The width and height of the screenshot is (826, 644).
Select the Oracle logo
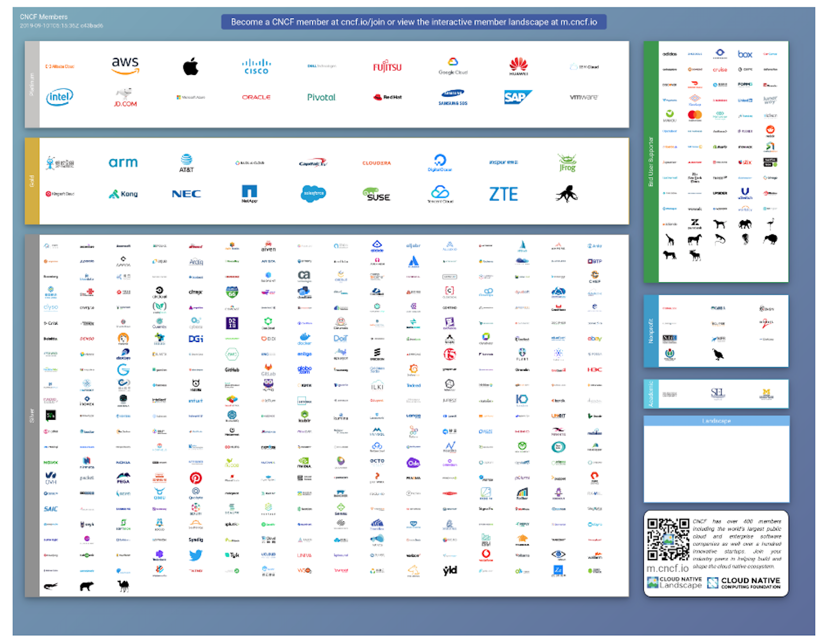click(256, 97)
